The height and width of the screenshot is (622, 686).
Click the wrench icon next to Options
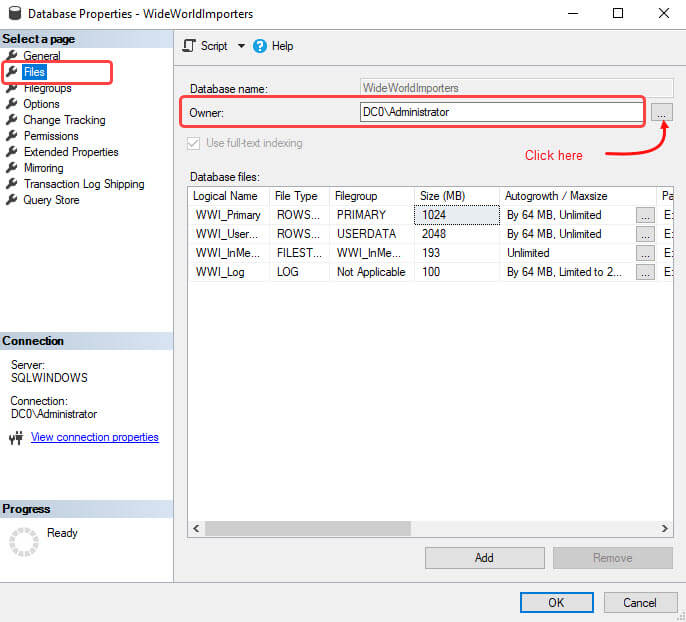coord(12,104)
